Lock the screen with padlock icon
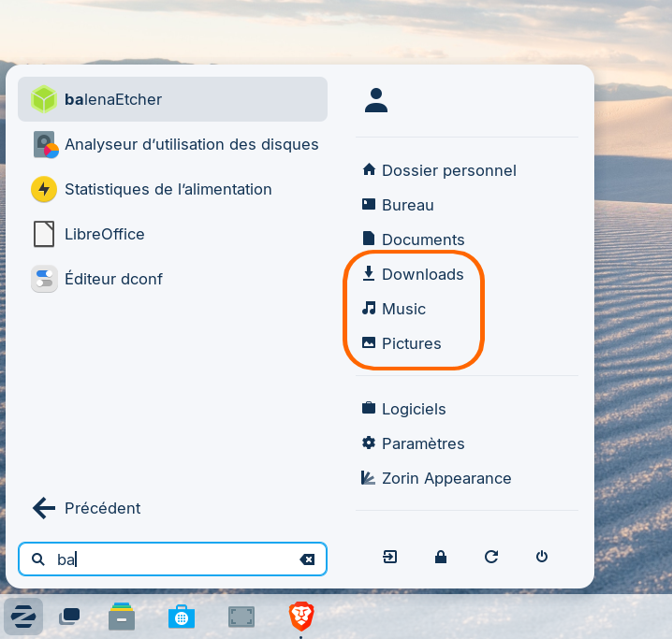The width and height of the screenshot is (672, 639). tap(441, 557)
